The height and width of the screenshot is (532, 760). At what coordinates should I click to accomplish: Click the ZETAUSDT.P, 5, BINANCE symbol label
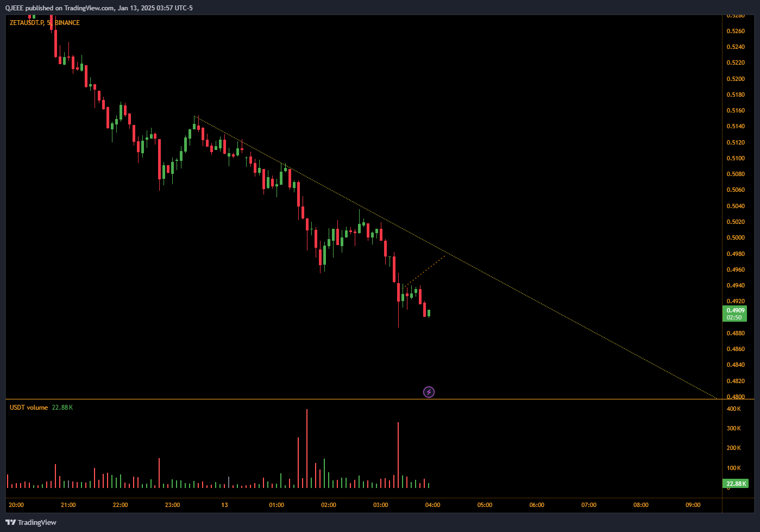click(45, 23)
